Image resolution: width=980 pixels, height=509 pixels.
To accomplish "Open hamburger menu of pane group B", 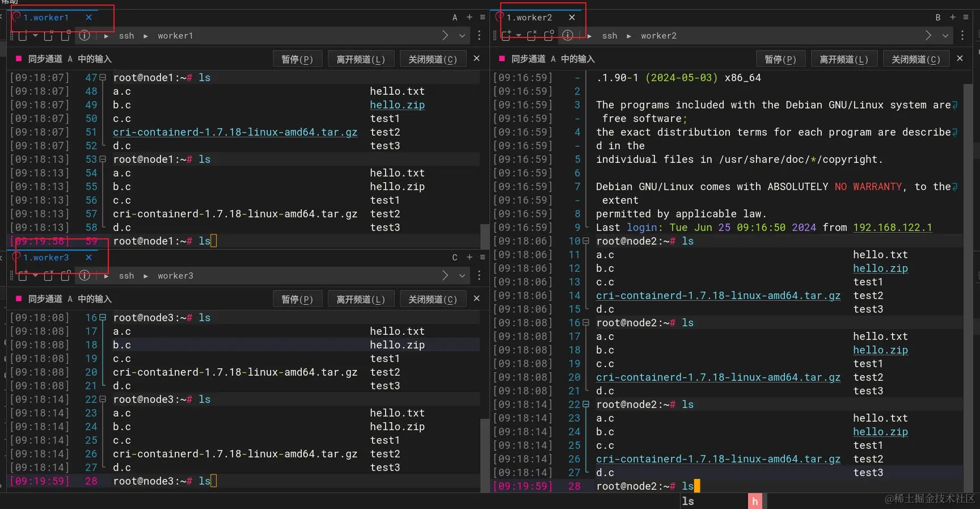I will pyautogui.click(x=966, y=18).
